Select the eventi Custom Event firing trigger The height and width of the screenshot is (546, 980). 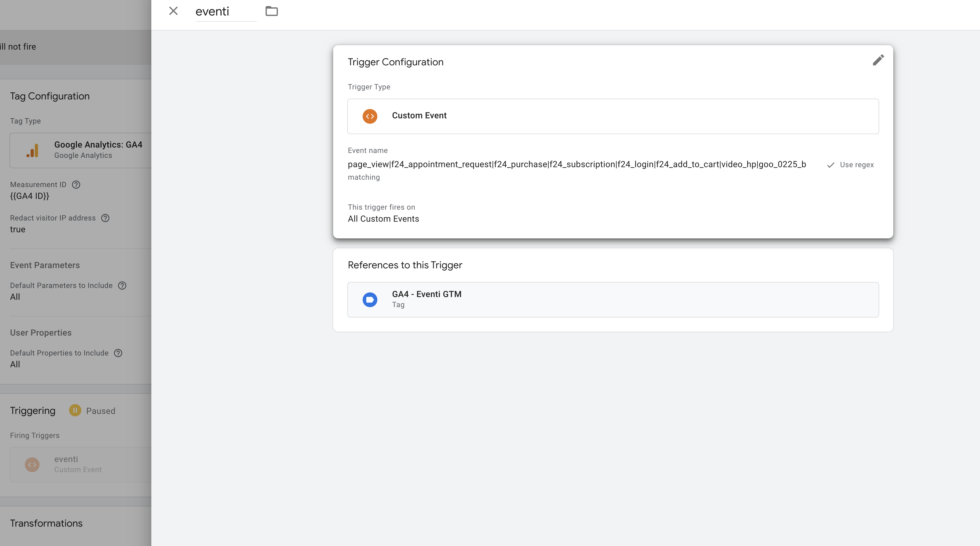tap(81, 464)
